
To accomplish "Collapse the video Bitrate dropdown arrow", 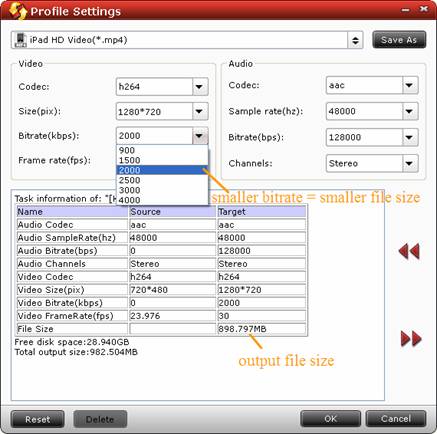I will (200, 136).
